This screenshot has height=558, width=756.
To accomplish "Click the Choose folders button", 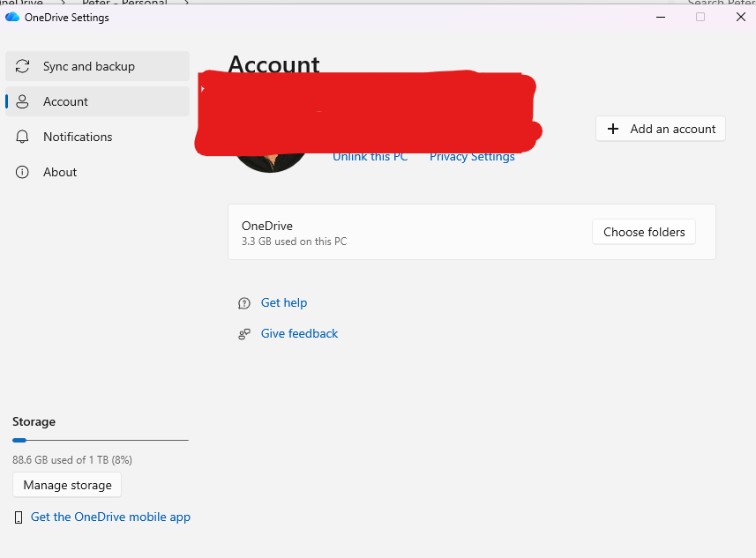I will 644,232.
